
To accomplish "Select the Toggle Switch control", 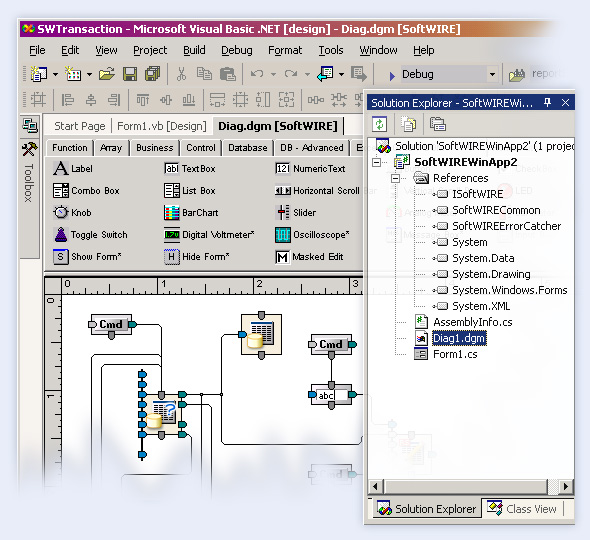I will [x=91, y=235].
